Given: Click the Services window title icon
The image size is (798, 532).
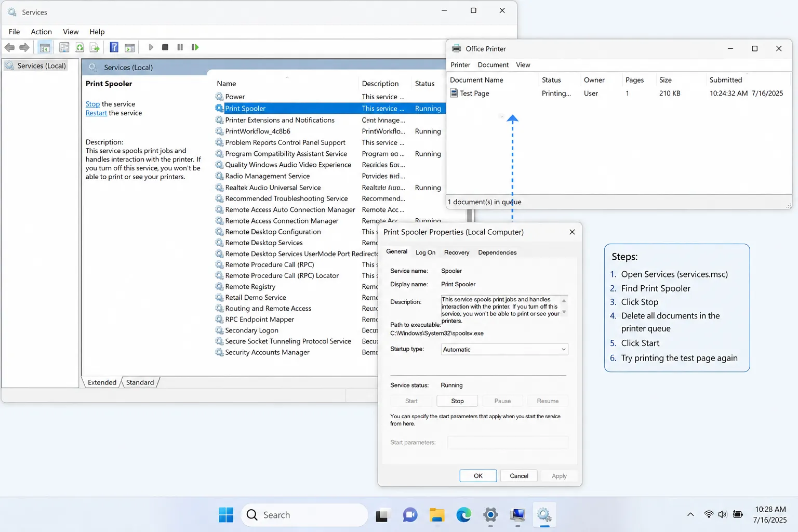Looking at the screenshot, I should tap(12, 12).
